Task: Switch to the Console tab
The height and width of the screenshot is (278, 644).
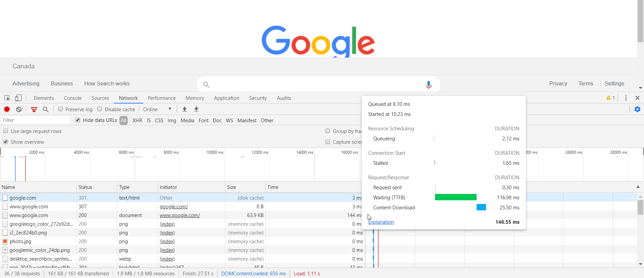Action: coord(73,98)
